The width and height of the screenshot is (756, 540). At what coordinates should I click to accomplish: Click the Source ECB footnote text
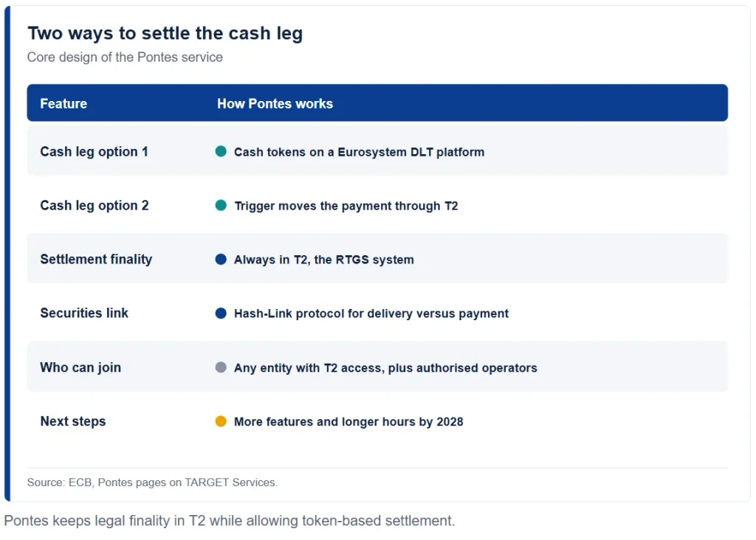152,482
